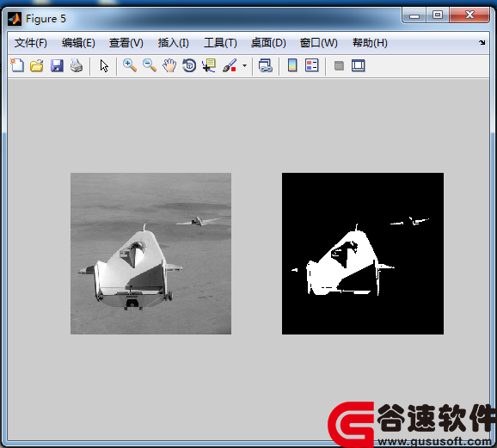Activate the Pan hand tool
The image size is (497, 448).
[x=169, y=65]
